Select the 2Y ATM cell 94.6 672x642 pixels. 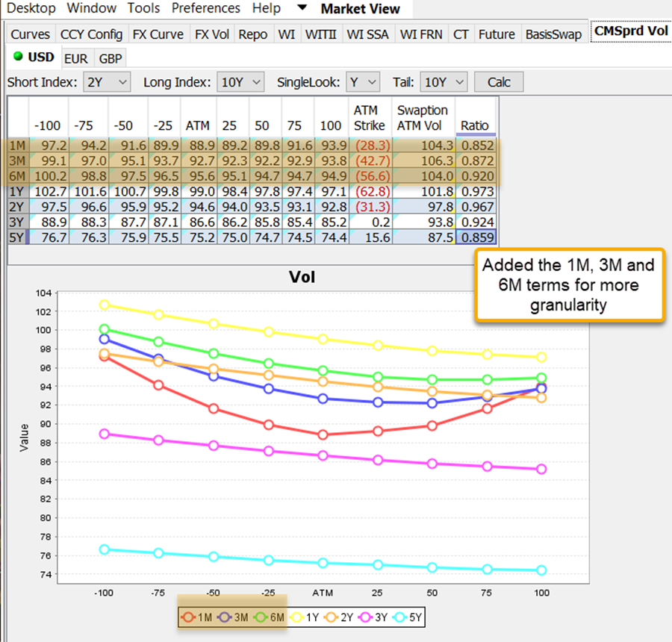point(199,207)
